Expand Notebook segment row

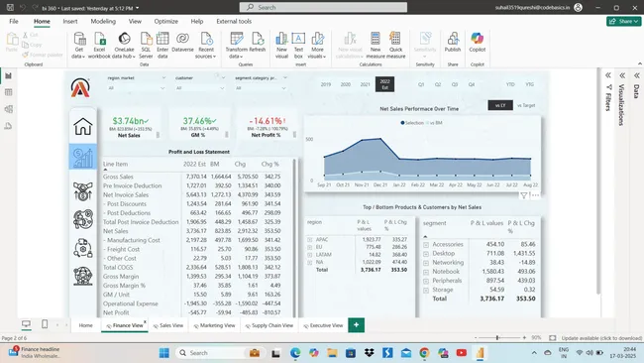(426, 272)
